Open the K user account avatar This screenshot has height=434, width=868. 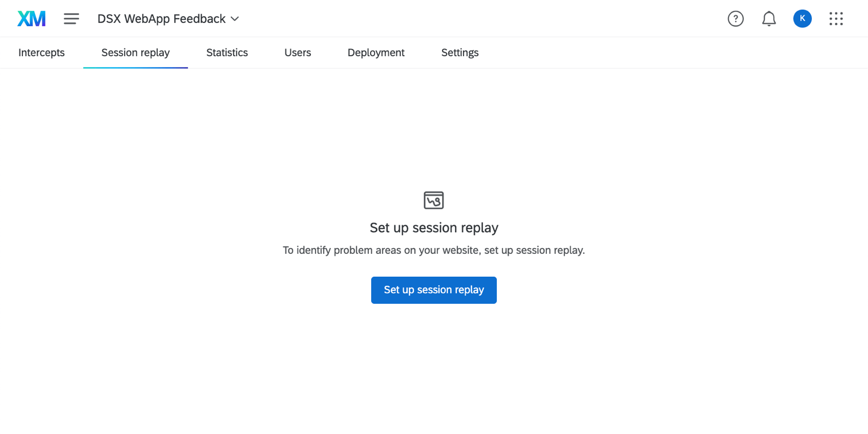pos(802,18)
